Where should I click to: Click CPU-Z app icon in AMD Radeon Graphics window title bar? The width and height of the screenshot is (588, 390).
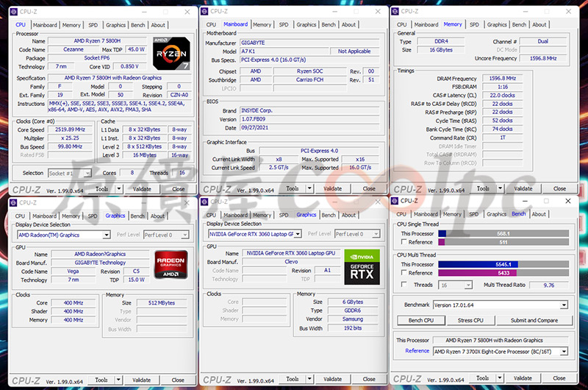(x=13, y=202)
